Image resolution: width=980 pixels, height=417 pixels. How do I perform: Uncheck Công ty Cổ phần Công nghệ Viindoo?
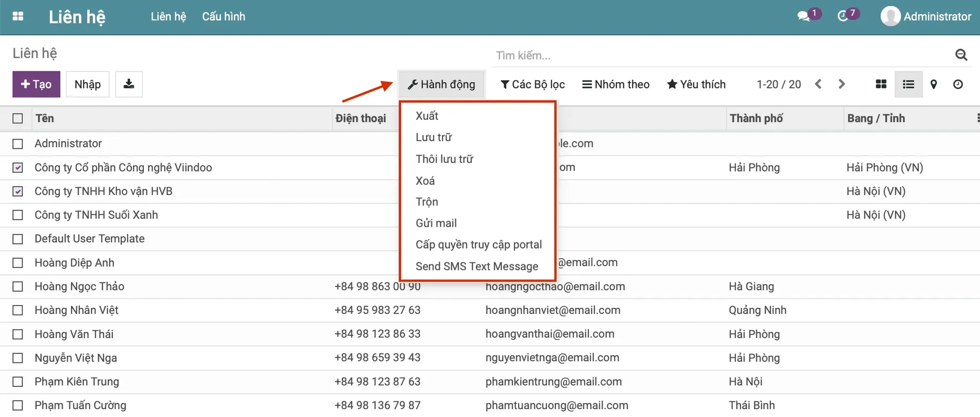(x=18, y=167)
